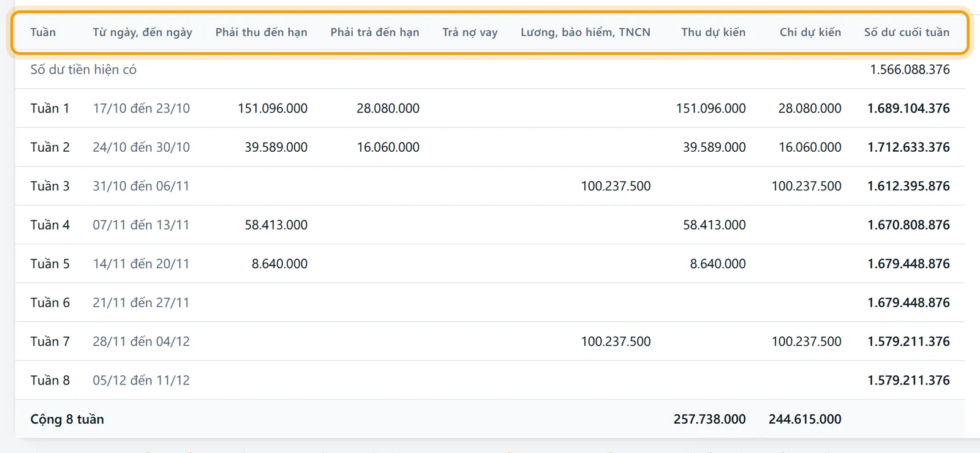Select 151.096.000 in the Phải thu đến hạn column
The height and width of the screenshot is (453, 980).
[273, 108]
